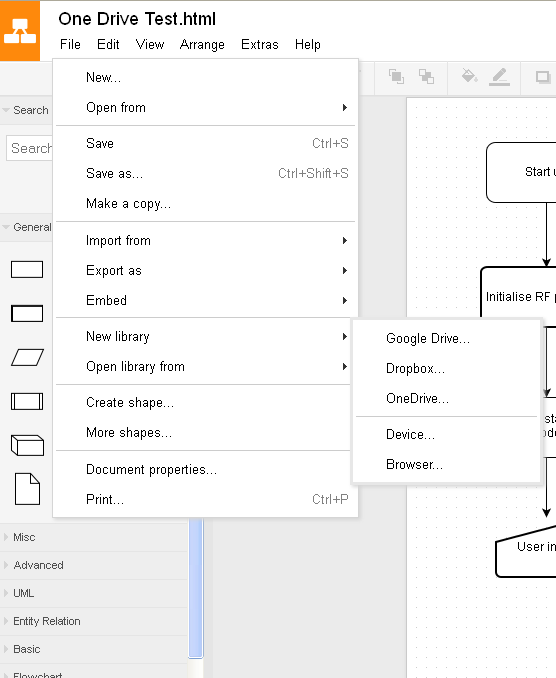
Task: Choose More shapes... entry
Action: click(203, 432)
